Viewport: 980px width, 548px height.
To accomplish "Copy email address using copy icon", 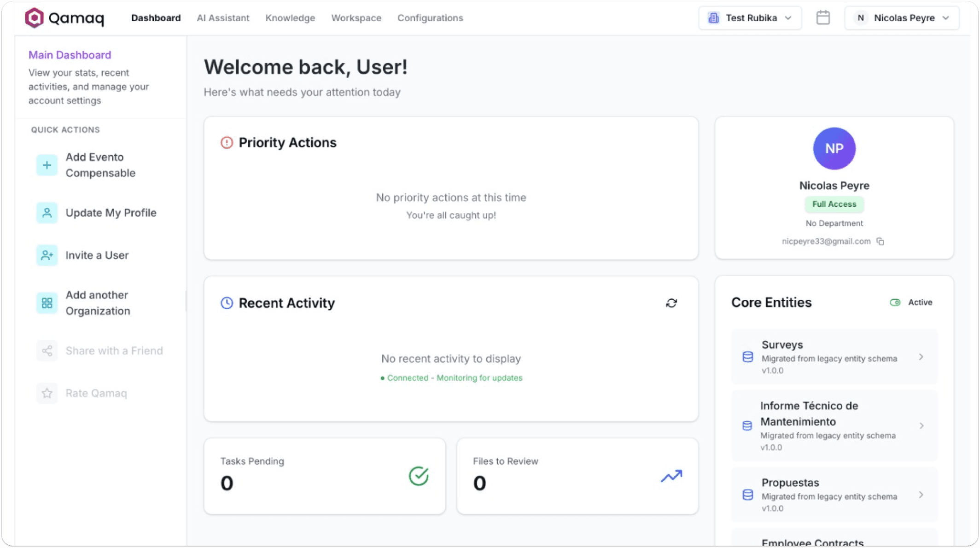I will pos(880,241).
